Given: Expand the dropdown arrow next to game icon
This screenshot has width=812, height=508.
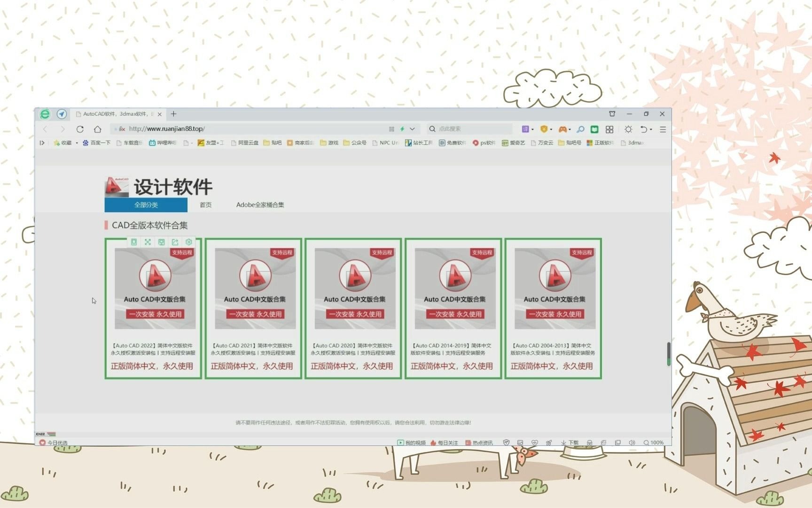Looking at the screenshot, I should 570,129.
